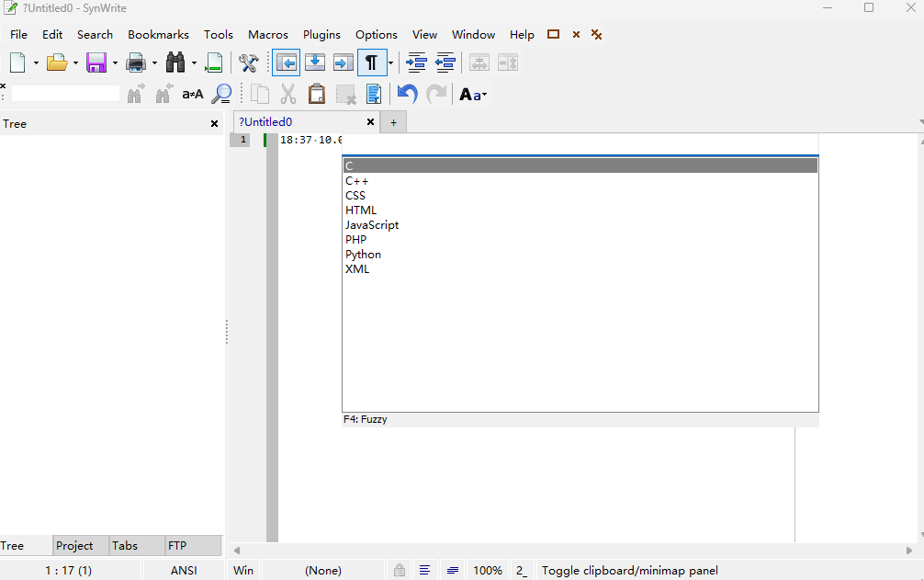Select JavaScript in the lexer list

point(580,225)
